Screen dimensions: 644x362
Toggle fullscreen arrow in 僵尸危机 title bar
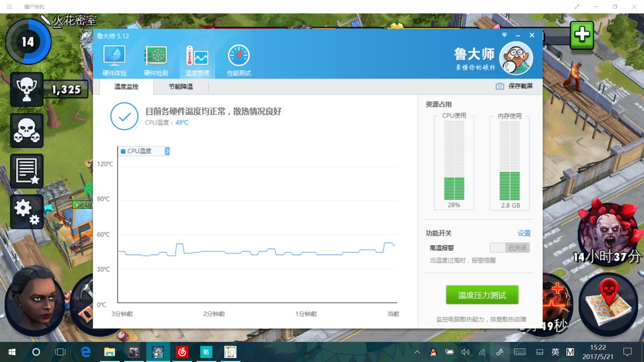pos(577,7)
